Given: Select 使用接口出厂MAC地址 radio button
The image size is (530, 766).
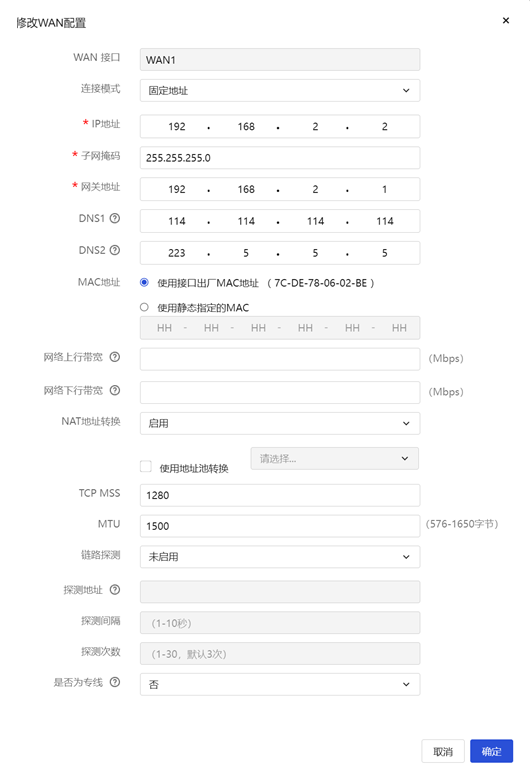Looking at the screenshot, I should coord(144,282).
